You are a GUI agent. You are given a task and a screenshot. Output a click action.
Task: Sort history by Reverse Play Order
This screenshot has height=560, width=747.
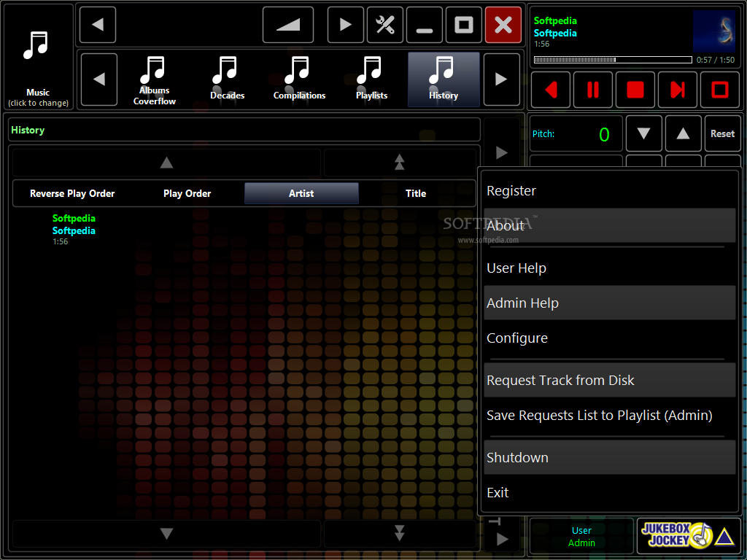(72, 193)
